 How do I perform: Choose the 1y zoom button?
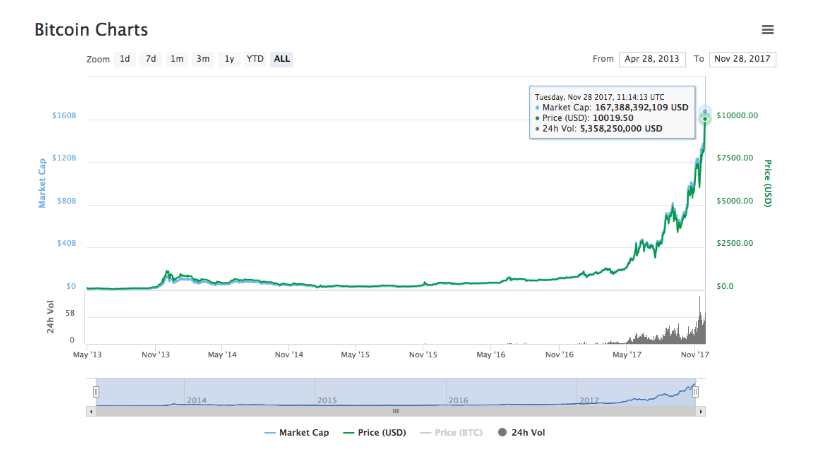pos(229,59)
